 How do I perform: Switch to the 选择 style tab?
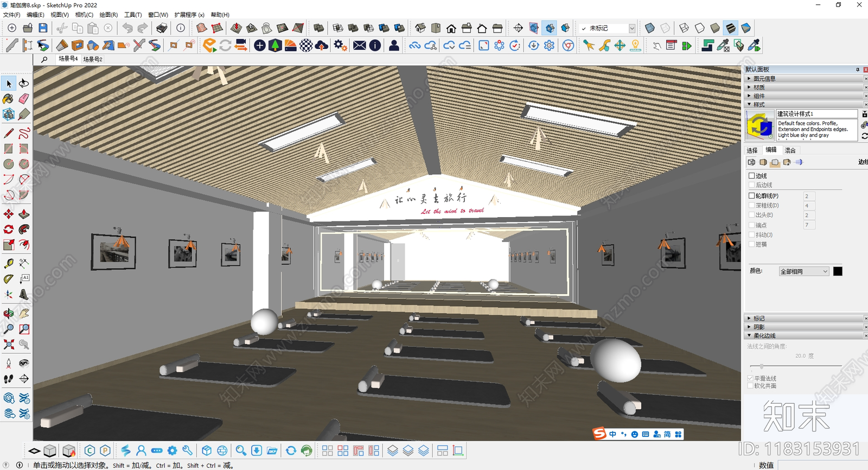752,150
